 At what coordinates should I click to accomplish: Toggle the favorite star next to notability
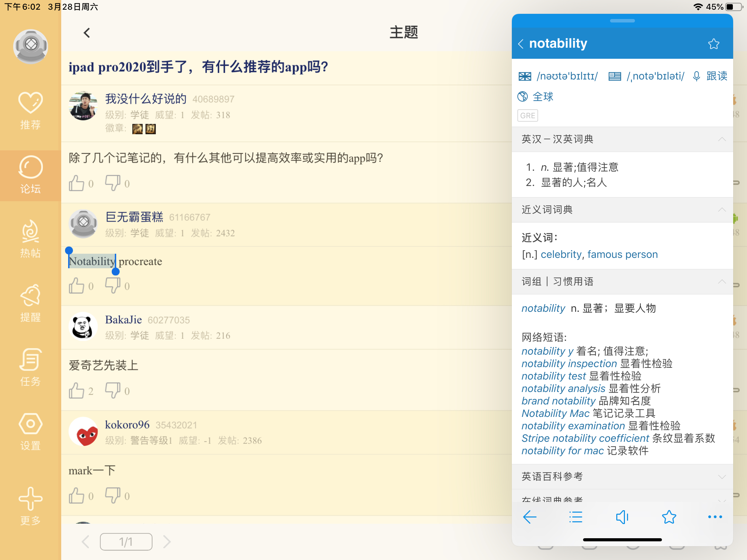[x=714, y=44]
